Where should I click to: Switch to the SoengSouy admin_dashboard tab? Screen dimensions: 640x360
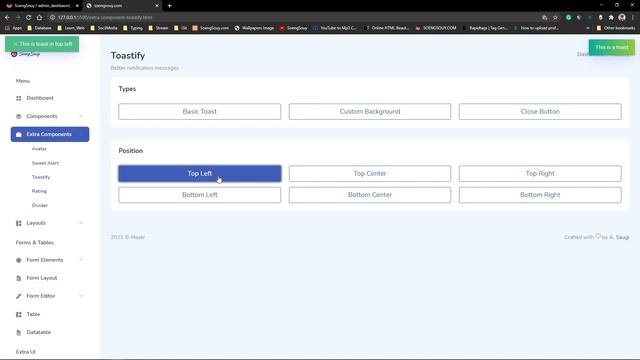[x=41, y=6]
